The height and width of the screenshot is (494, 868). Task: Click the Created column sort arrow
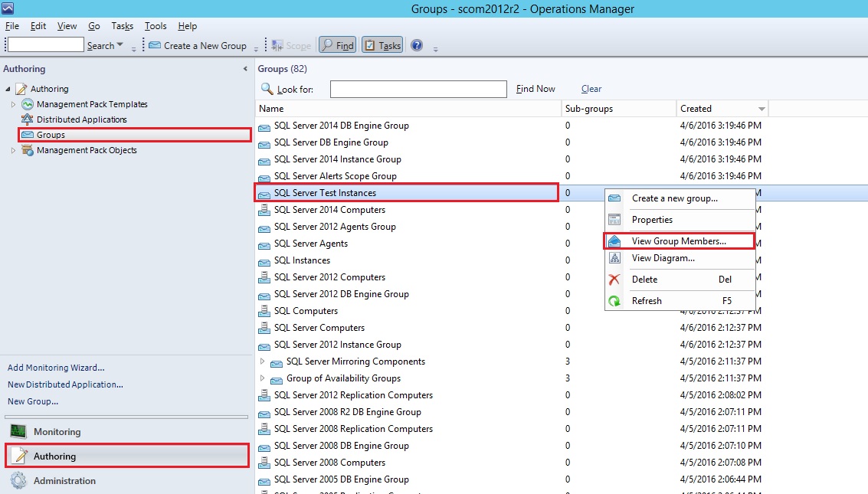tap(762, 109)
